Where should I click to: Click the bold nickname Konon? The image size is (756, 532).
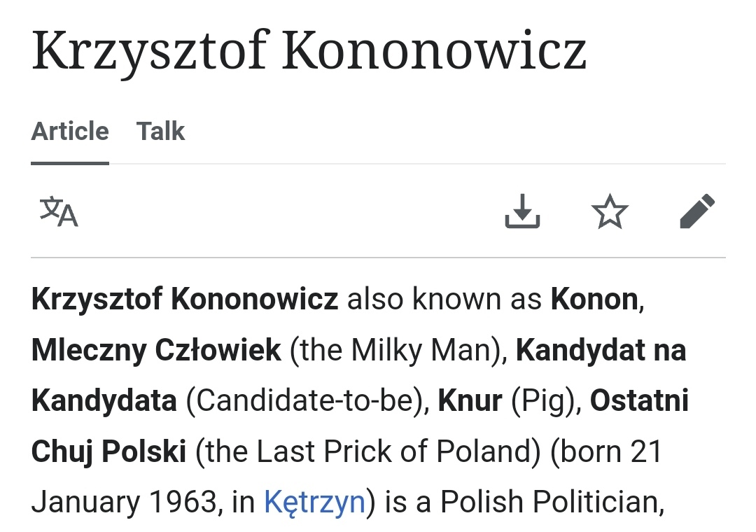[594, 300]
